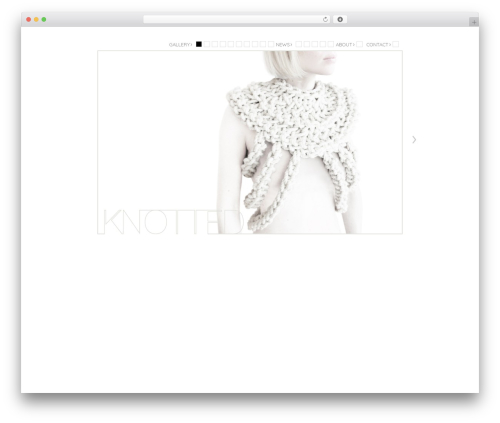Open the CONTACT menu link
Screen dimensions: 500x423
378,45
